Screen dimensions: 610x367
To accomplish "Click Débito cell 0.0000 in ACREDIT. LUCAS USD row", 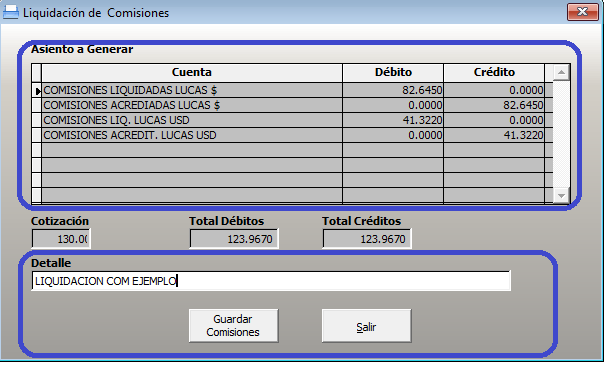I will 393,135.
